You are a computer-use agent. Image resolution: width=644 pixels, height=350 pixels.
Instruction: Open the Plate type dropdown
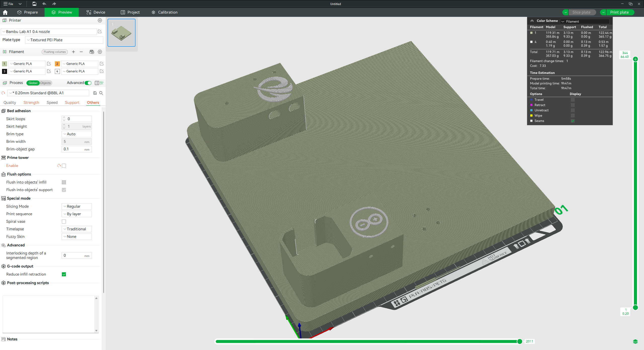(64, 40)
